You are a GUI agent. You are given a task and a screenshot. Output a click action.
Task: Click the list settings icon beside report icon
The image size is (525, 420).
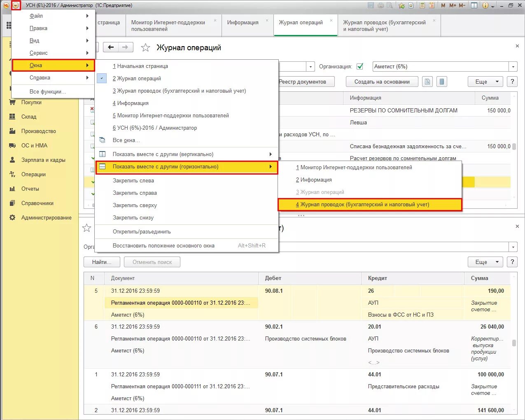(x=441, y=82)
